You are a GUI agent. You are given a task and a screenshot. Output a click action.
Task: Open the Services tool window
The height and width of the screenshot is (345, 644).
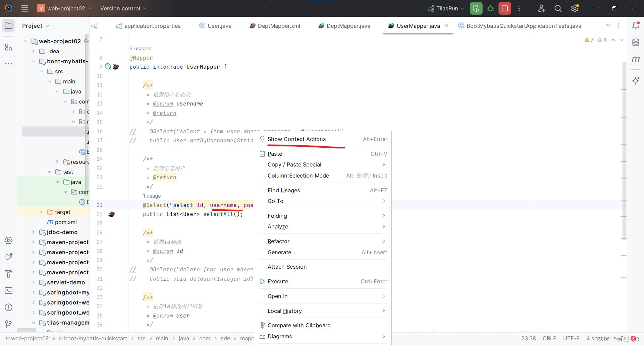tap(9, 240)
